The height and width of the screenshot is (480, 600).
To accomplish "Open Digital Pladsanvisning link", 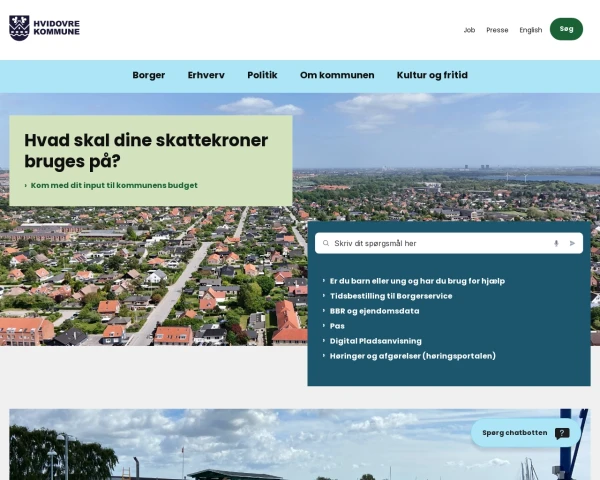I will tap(375, 341).
